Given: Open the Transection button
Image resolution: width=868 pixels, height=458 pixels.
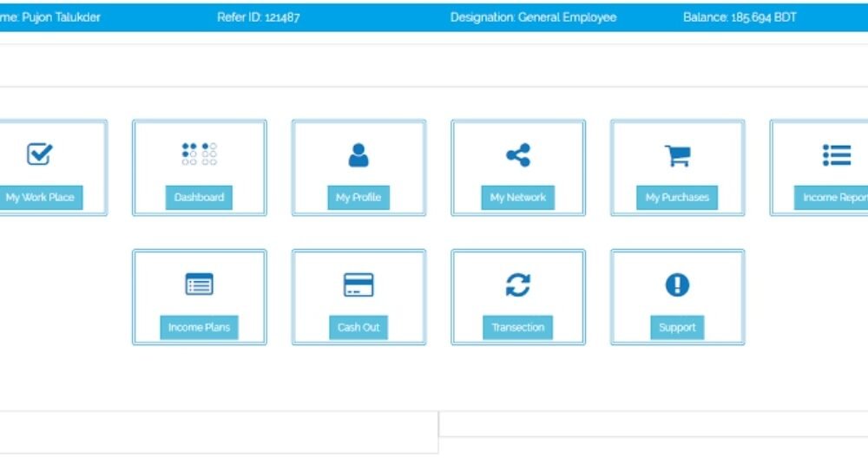Looking at the screenshot, I should click(518, 328).
